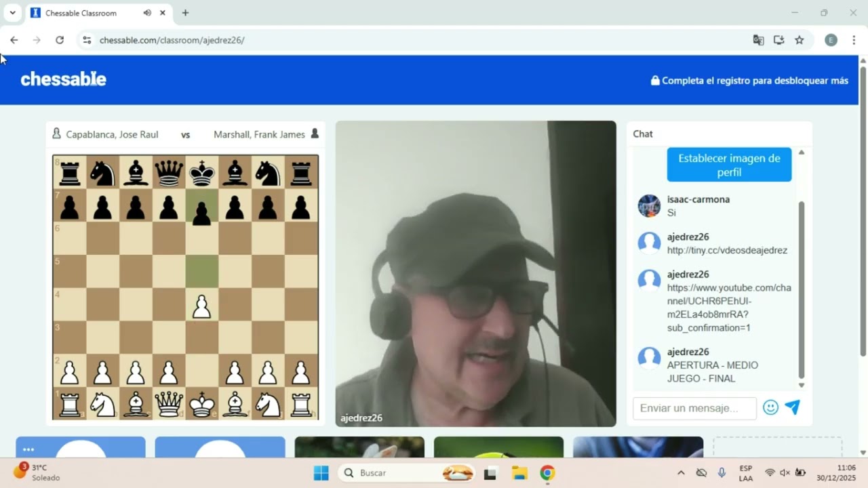The image size is (868, 488).
Task: Open the Chrome three-dot menu
Action: [853, 40]
